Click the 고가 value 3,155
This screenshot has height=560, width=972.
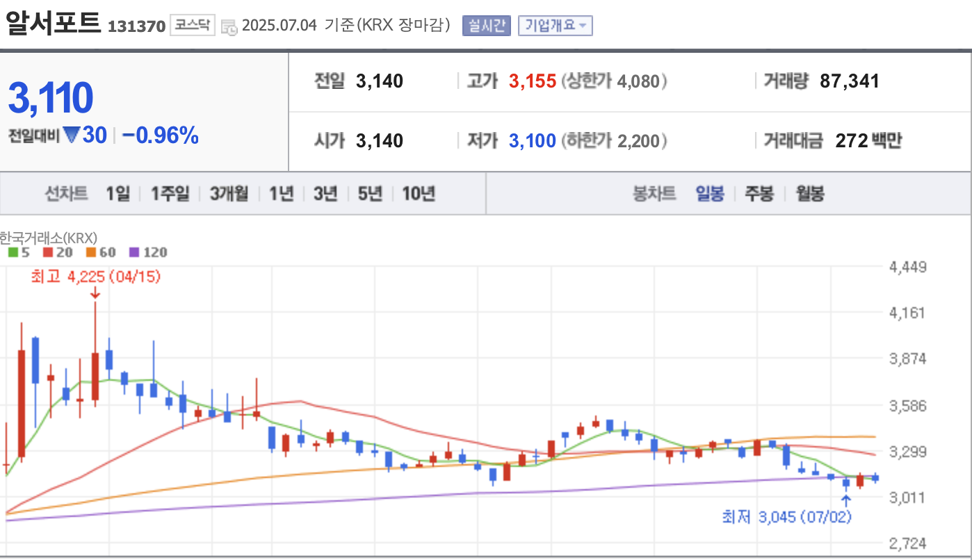coord(533,81)
